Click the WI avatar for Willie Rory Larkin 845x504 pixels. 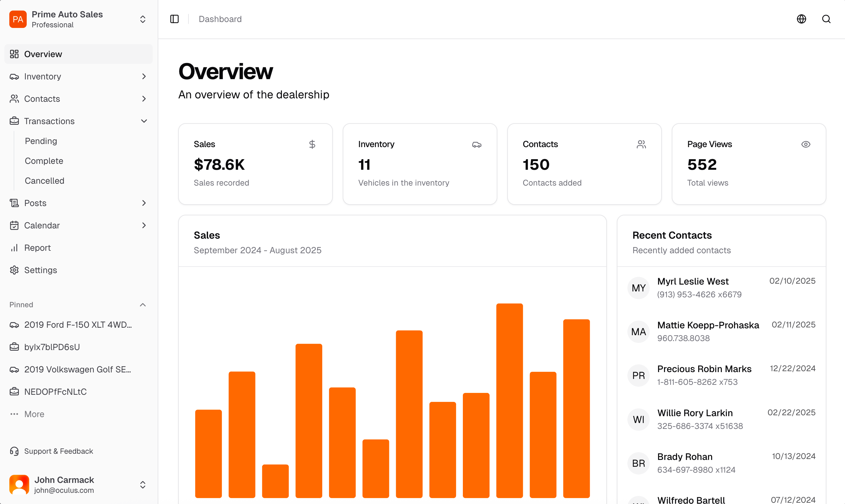[x=639, y=420]
